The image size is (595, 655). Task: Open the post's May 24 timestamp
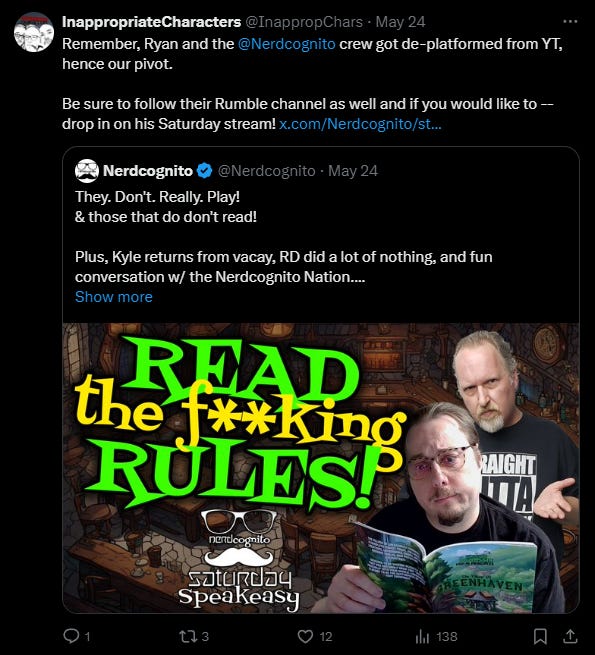[x=400, y=22]
